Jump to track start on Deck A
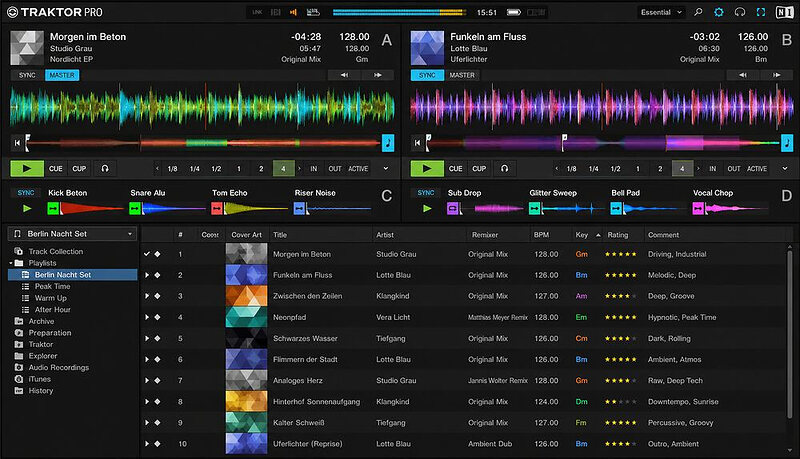The width and height of the screenshot is (800, 459). (17, 143)
